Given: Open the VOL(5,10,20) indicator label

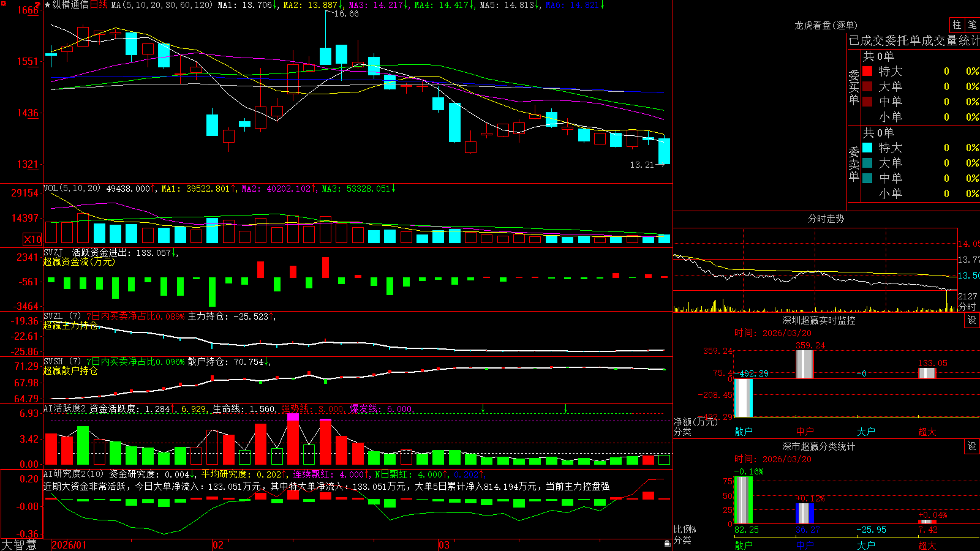Looking at the screenshot, I should pos(72,189).
